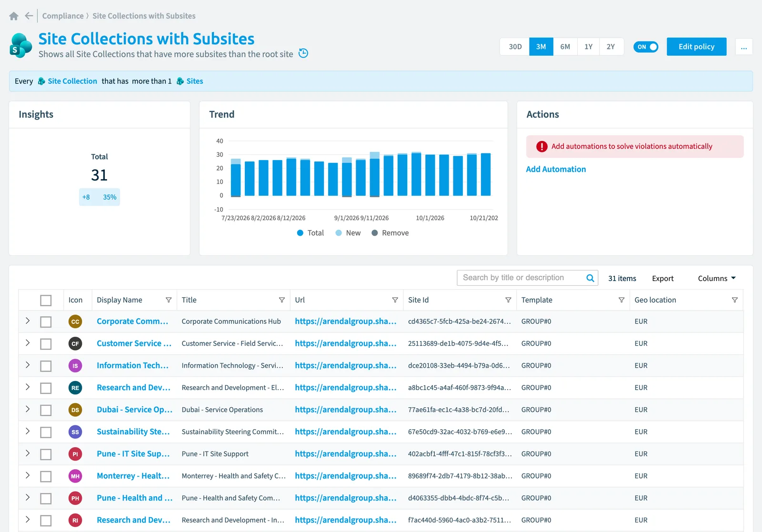Expand the Dubai - Service Operations row
Image resolution: width=762 pixels, height=532 pixels.
pyautogui.click(x=28, y=409)
